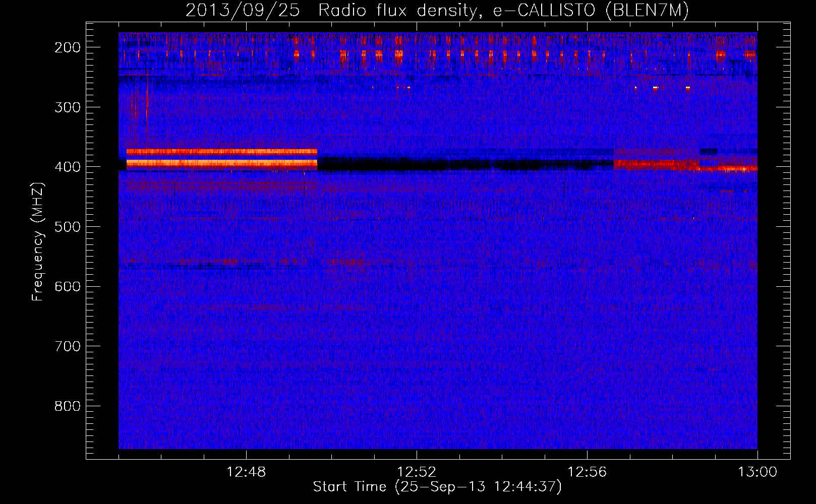The width and height of the screenshot is (816, 504).
Task: Click the 200 frequency tick label
Action: 68,47
